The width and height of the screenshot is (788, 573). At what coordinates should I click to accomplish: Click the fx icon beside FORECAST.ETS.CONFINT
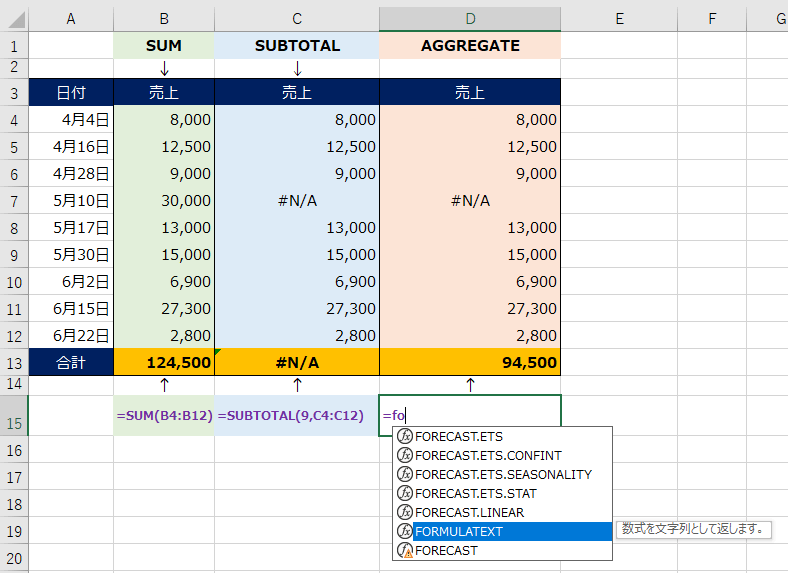(x=405, y=455)
